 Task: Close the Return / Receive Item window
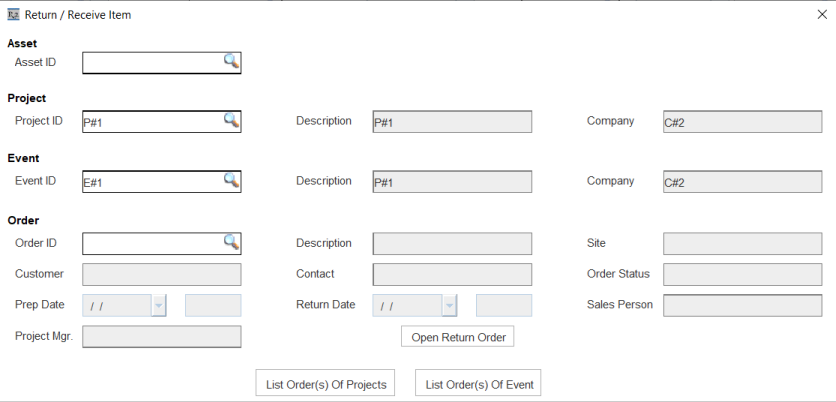click(822, 15)
